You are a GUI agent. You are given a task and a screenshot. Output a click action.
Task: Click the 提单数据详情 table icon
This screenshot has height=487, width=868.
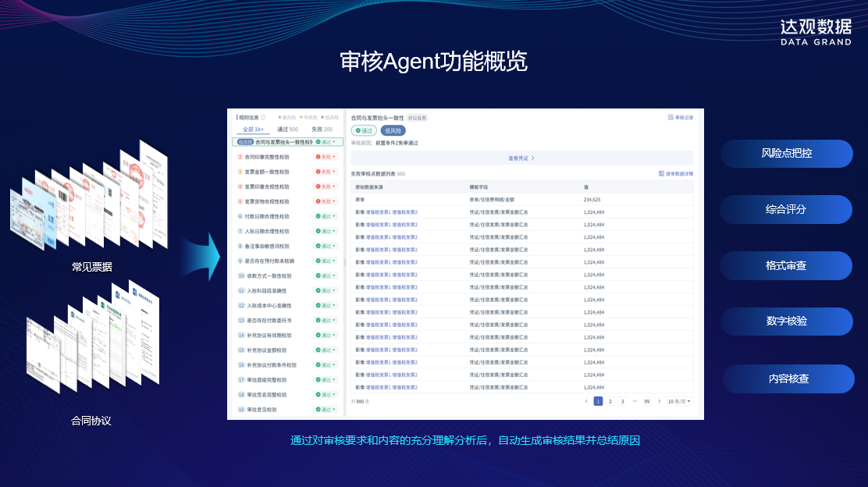[x=663, y=174]
